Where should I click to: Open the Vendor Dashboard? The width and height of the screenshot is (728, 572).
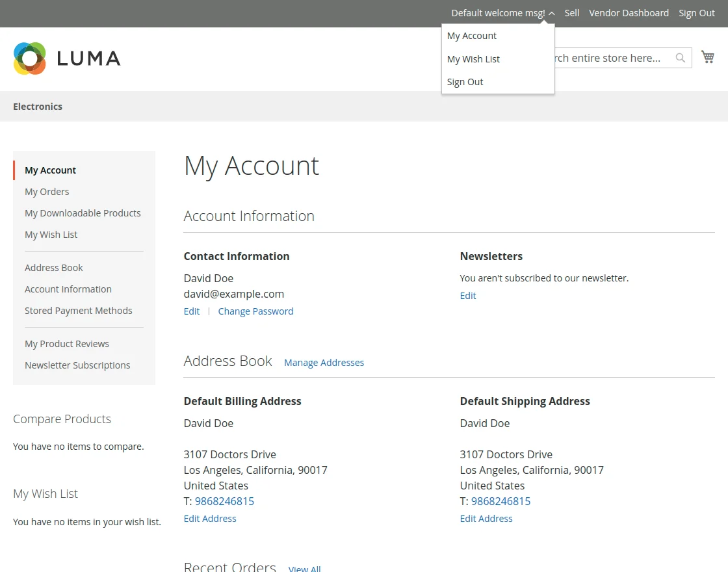point(629,12)
